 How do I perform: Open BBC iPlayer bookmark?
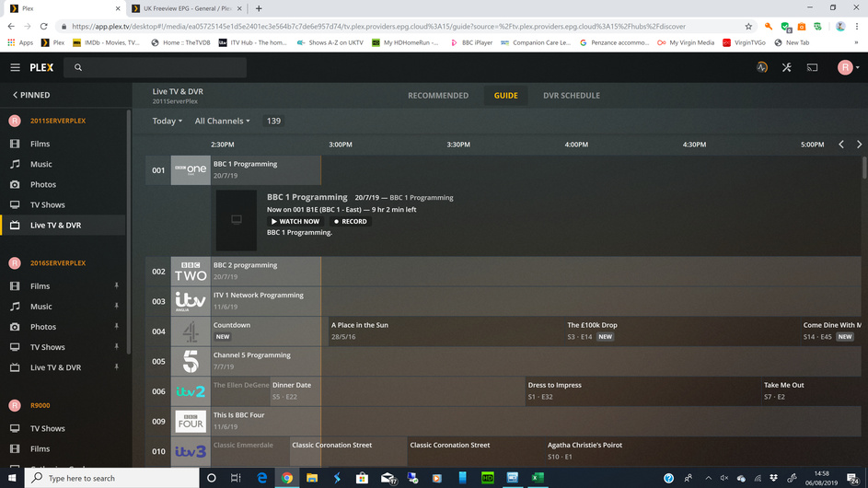coord(471,42)
